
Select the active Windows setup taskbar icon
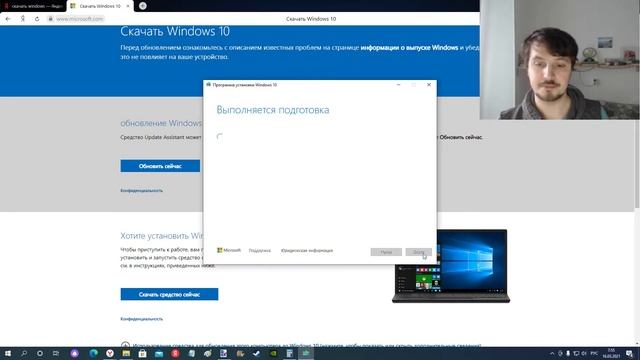point(306,353)
